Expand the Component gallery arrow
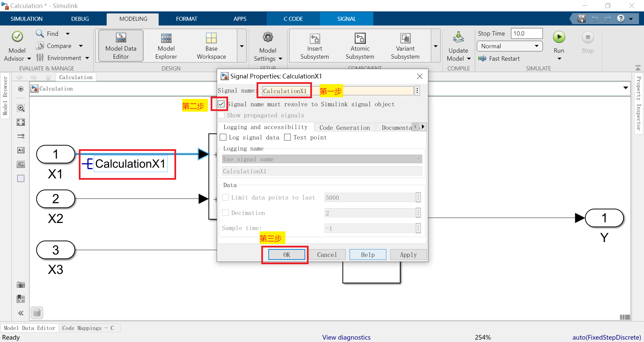This screenshot has width=644, height=342. click(x=436, y=46)
